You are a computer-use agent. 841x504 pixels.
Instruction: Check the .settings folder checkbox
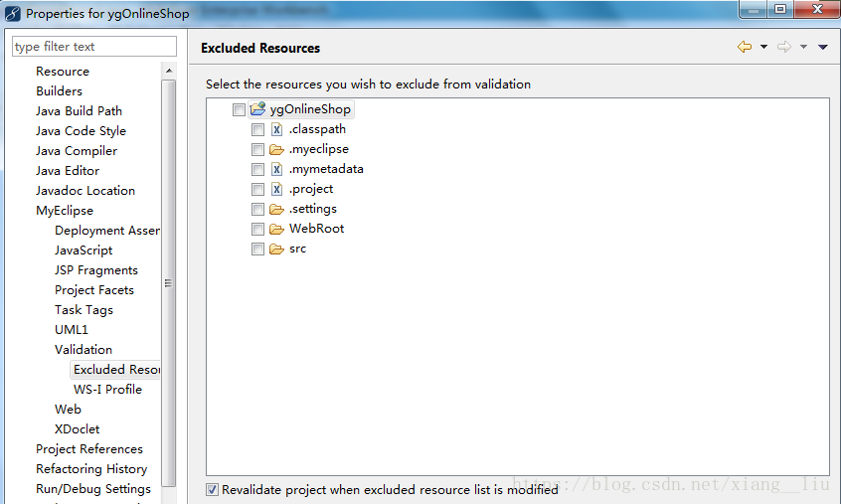pyautogui.click(x=258, y=209)
